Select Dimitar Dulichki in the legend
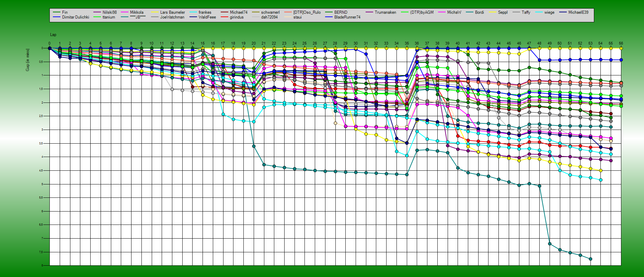Image resolution: width=644 pixels, height=277 pixels. (75, 17)
